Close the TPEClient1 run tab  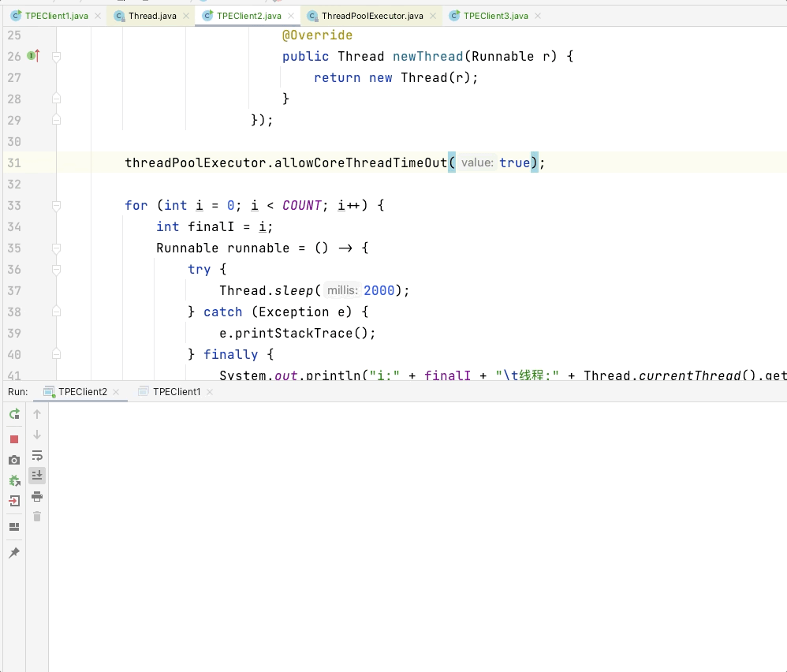[x=210, y=392]
